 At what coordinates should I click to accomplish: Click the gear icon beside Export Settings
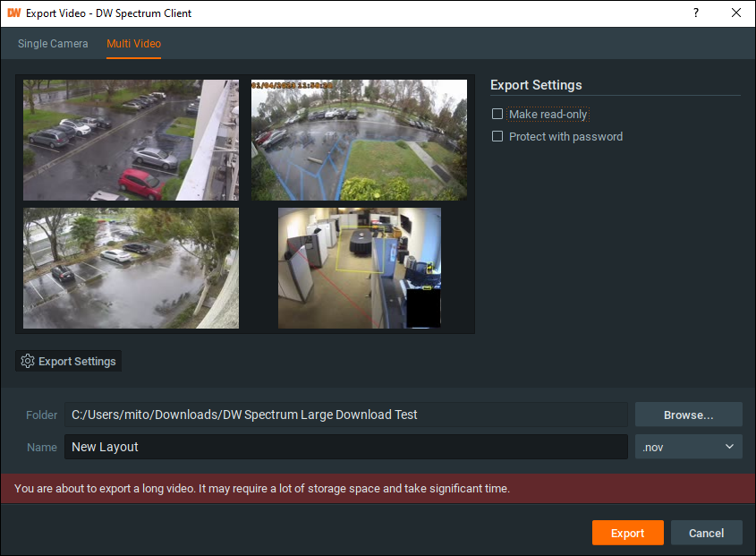pos(28,361)
